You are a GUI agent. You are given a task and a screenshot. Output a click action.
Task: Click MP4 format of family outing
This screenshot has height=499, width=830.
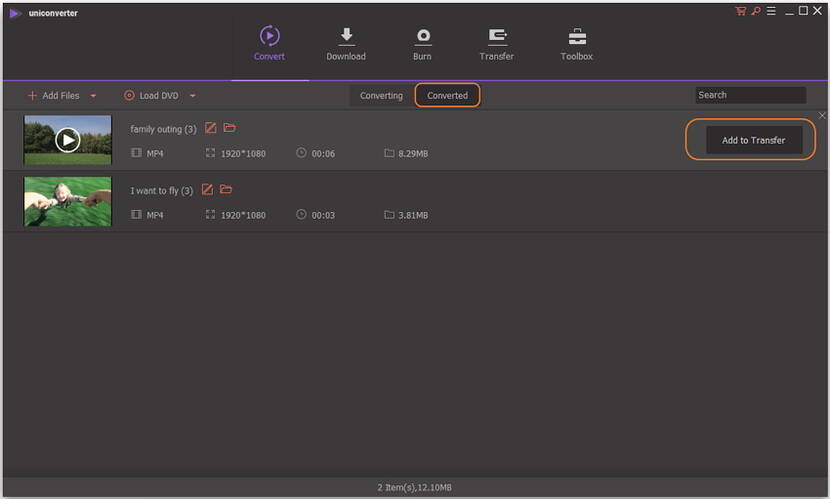pos(155,154)
